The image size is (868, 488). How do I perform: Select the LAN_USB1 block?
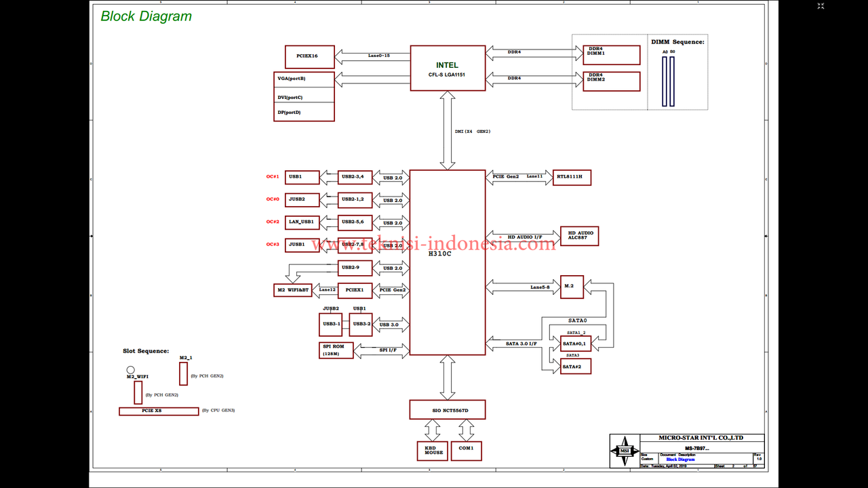(x=302, y=222)
